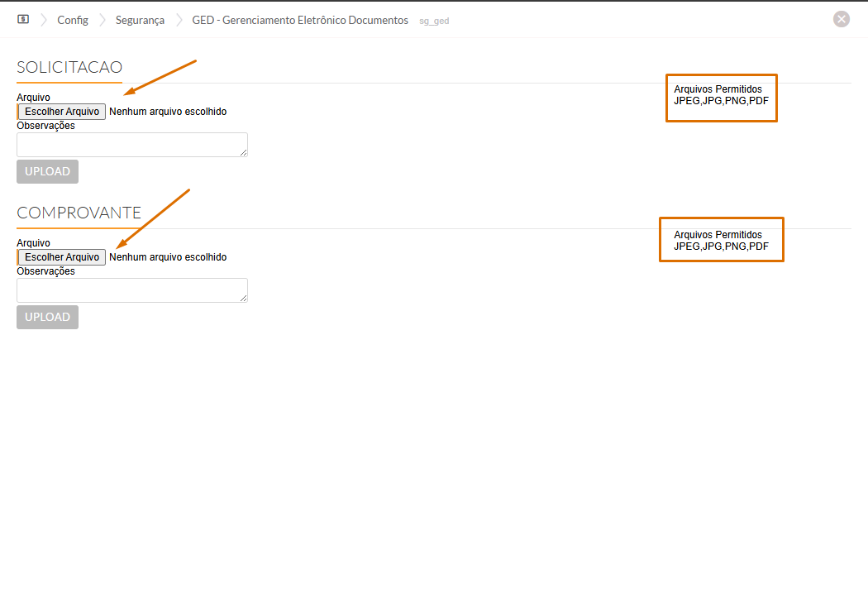Choose a file under SOLICITACAO
Viewport: 868px width, 608px height.
click(x=62, y=112)
